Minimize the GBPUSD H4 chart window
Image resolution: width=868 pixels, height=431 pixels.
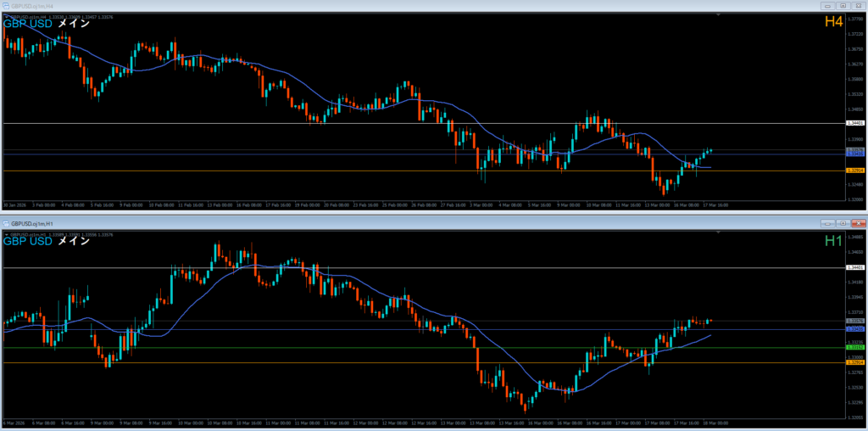827,6
